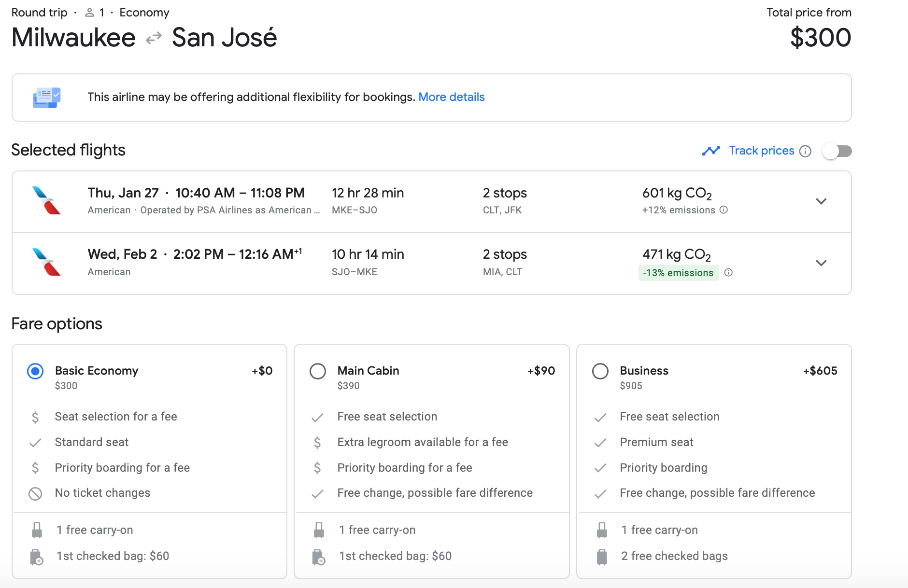Click the 12 hr 28 min duration

(368, 193)
